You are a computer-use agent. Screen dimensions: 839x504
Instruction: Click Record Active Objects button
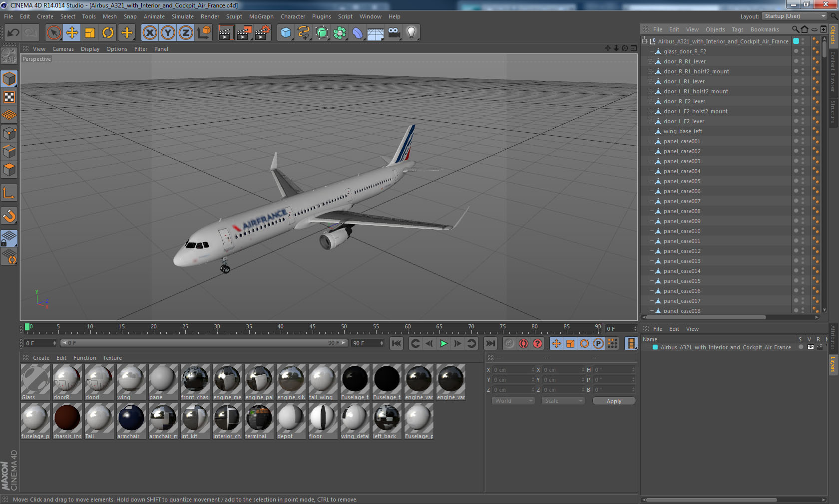click(509, 343)
